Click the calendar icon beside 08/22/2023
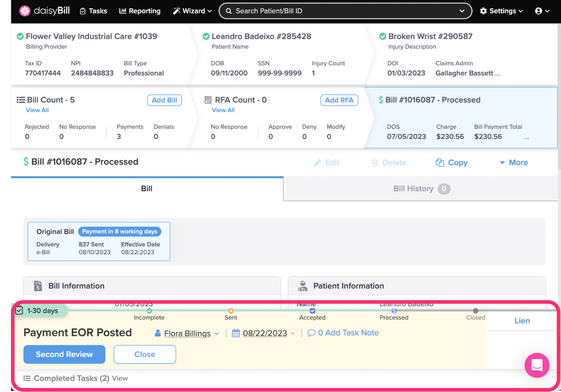561x392 pixels. point(236,333)
